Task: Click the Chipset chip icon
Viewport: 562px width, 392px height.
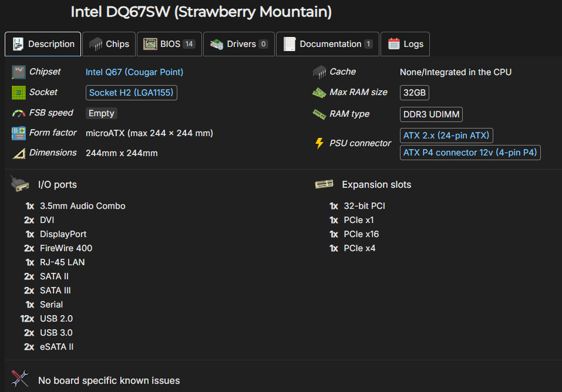Action: point(19,72)
